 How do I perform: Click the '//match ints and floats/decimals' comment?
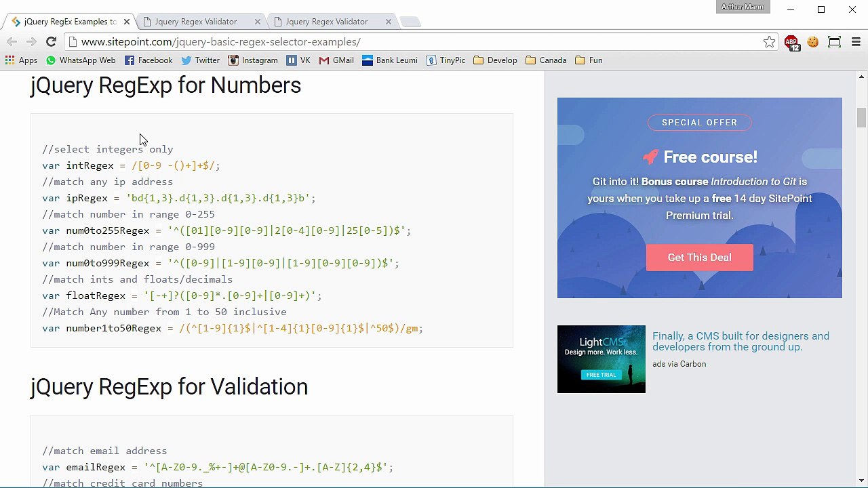138,279
